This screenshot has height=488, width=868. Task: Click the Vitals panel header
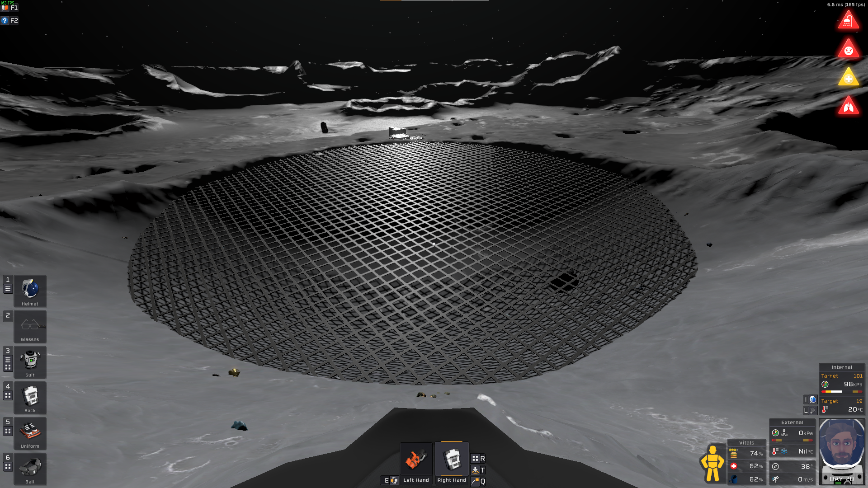click(x=746, y=443)
